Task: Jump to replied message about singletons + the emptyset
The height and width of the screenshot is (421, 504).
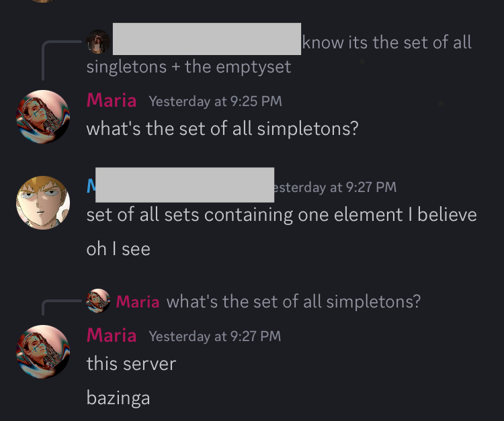Action: 279,54
